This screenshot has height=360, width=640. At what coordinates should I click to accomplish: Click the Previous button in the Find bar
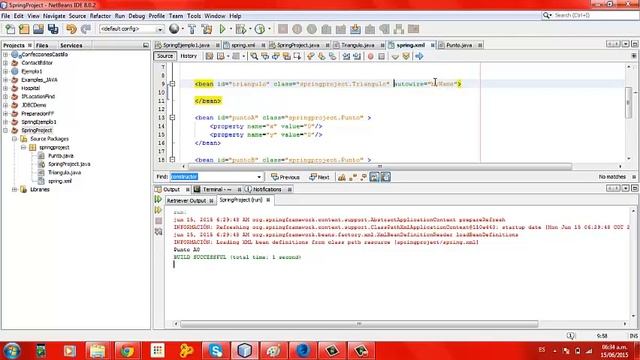[x=285, y=177]
